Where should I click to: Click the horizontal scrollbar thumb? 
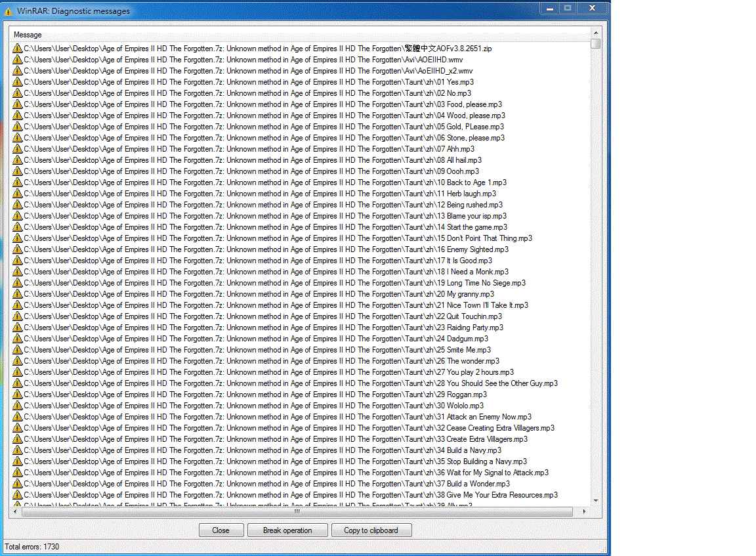click(x=297, y=511)
